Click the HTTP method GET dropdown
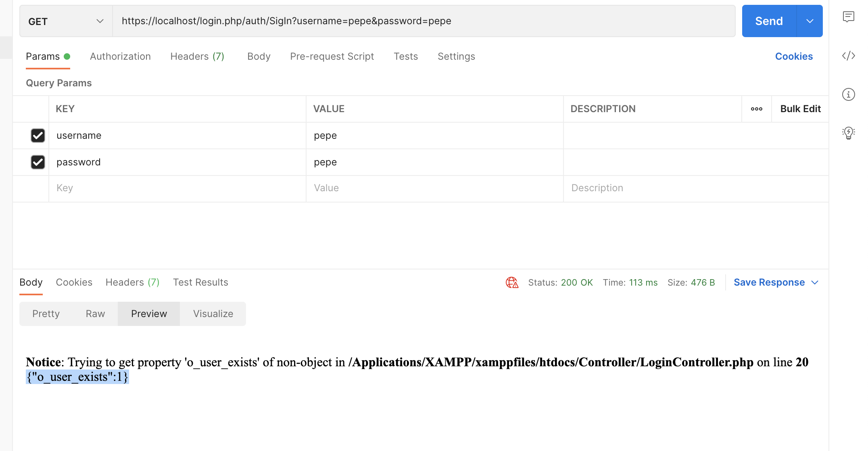The height and width of the screenshot is (451, 868). (x=65, y=21)
